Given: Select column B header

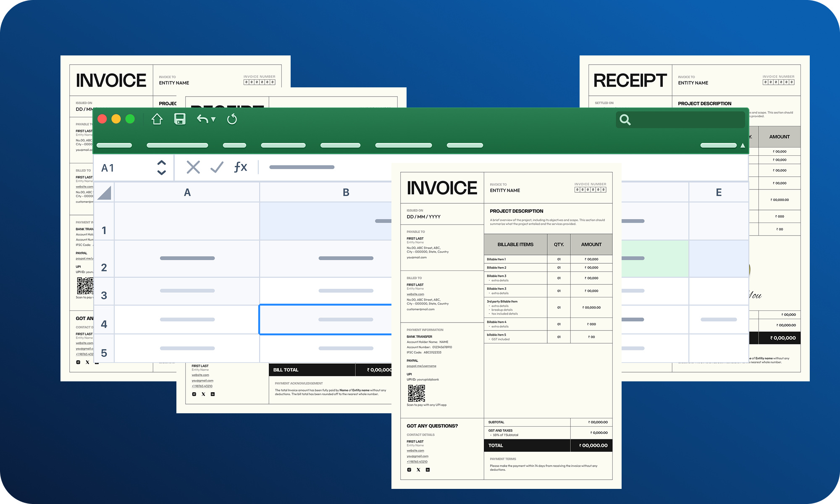Looking at the screenshot, I should pos(346,192).
